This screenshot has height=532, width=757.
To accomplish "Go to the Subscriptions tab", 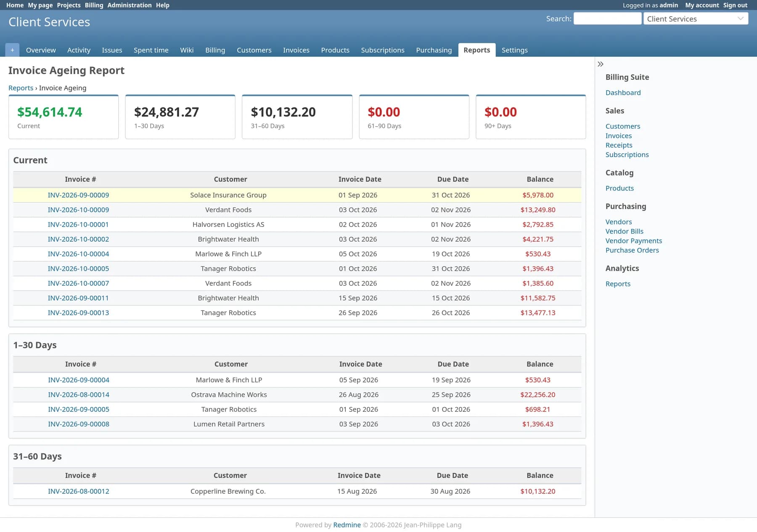I will [x=383, y=50].
